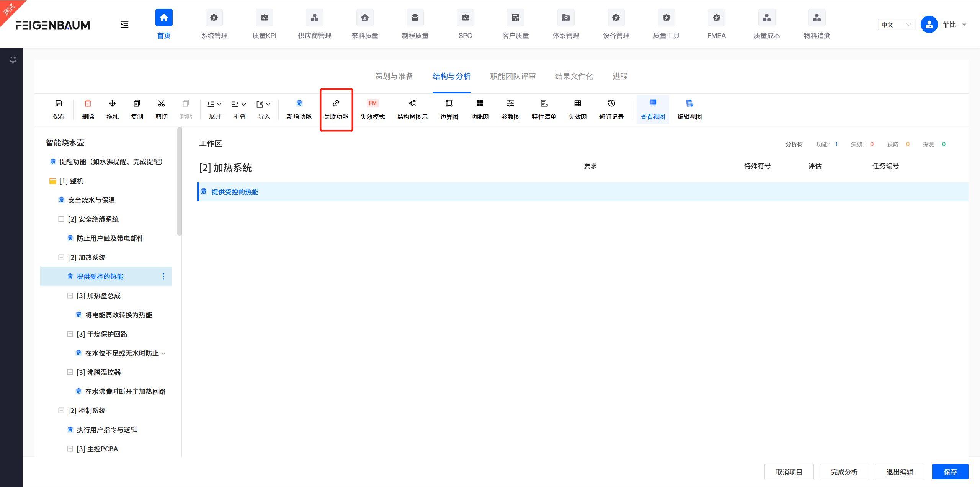
Task: Open the 修订记录 history icon
Action: pos(611,103)
